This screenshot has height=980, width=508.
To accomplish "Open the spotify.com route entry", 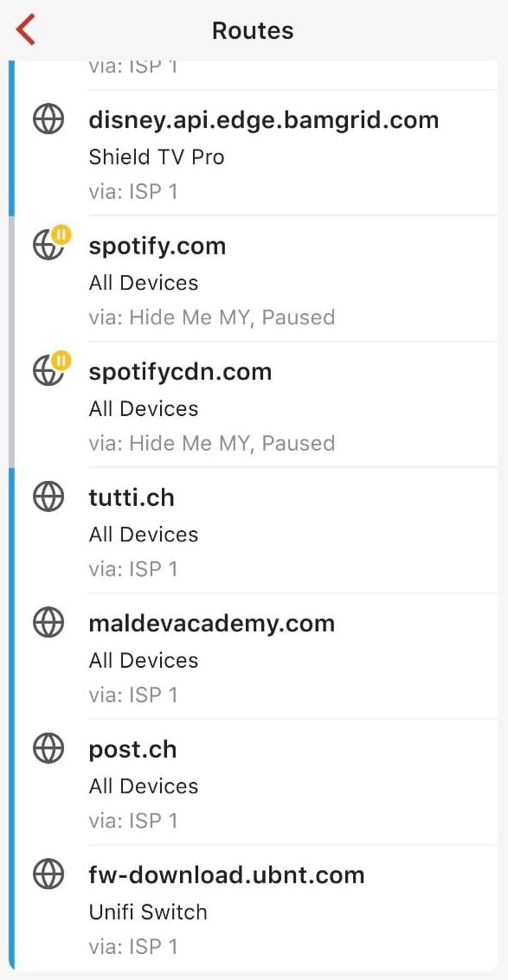I will coord(256,279).
